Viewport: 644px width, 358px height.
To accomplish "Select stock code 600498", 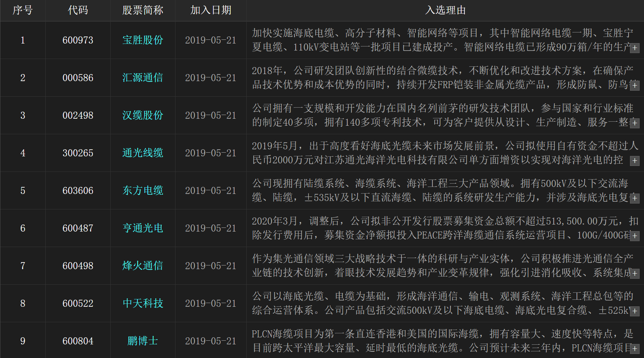I will pyautogui.click(x=78, y=266).
